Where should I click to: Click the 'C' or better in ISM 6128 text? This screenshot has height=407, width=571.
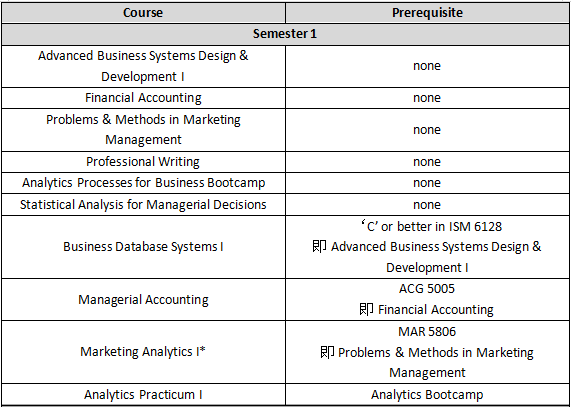[x=431, y=226]
